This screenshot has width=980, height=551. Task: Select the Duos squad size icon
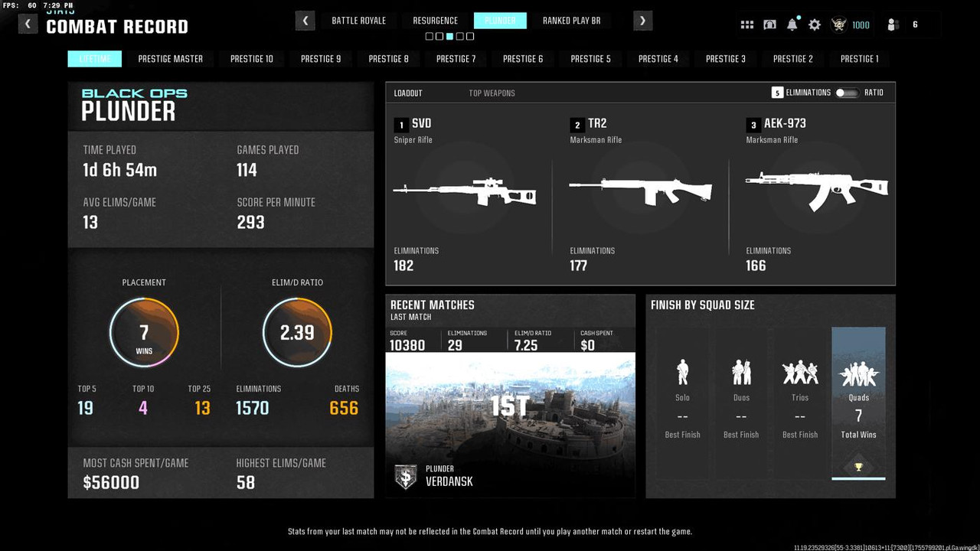741,373
